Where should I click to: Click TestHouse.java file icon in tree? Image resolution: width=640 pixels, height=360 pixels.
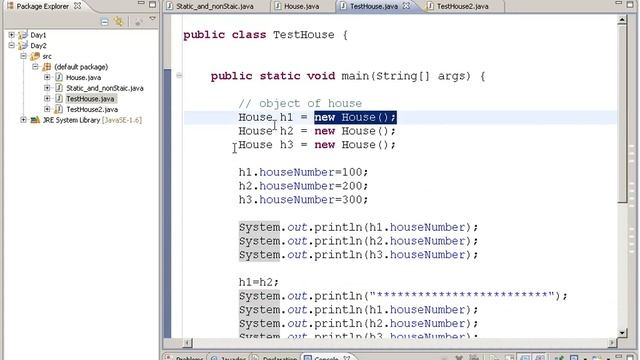[x=59, y=99]
